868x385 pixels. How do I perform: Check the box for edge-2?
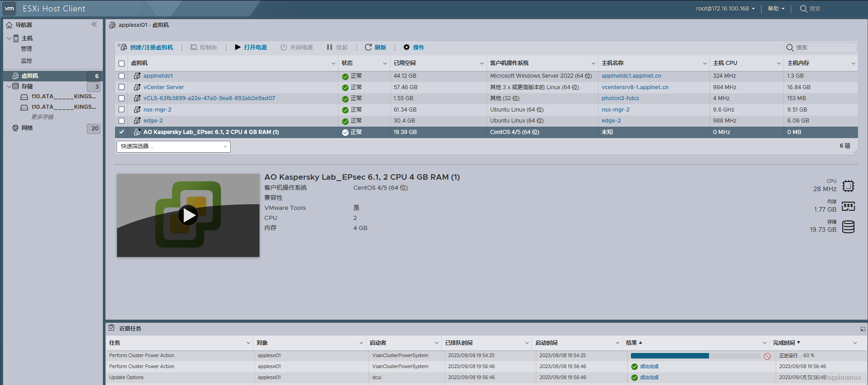[x=122, y=121]
